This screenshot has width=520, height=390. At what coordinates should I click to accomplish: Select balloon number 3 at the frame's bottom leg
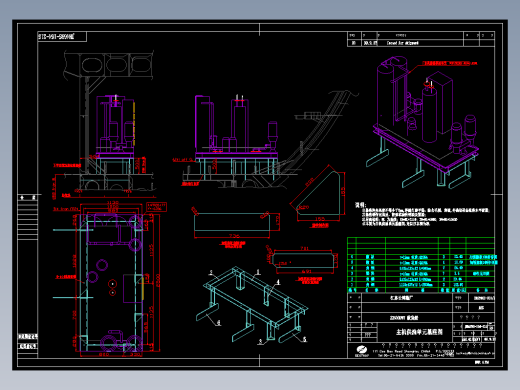[261, 341]
